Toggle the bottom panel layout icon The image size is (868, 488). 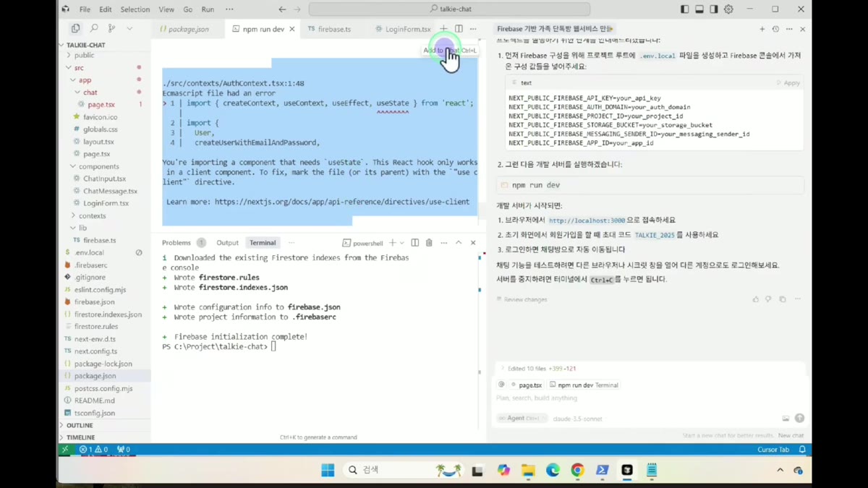click(699, 9)
